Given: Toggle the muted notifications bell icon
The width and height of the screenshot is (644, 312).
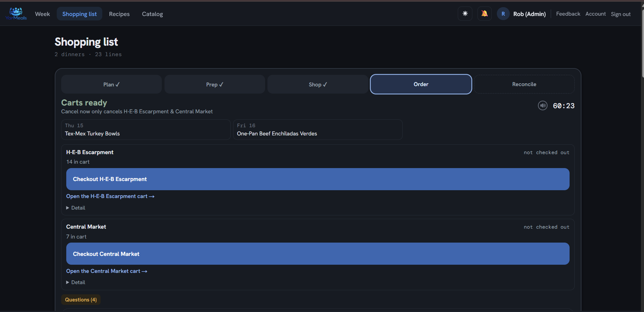Looking at the screenshot, I should [x=484, y=14].
